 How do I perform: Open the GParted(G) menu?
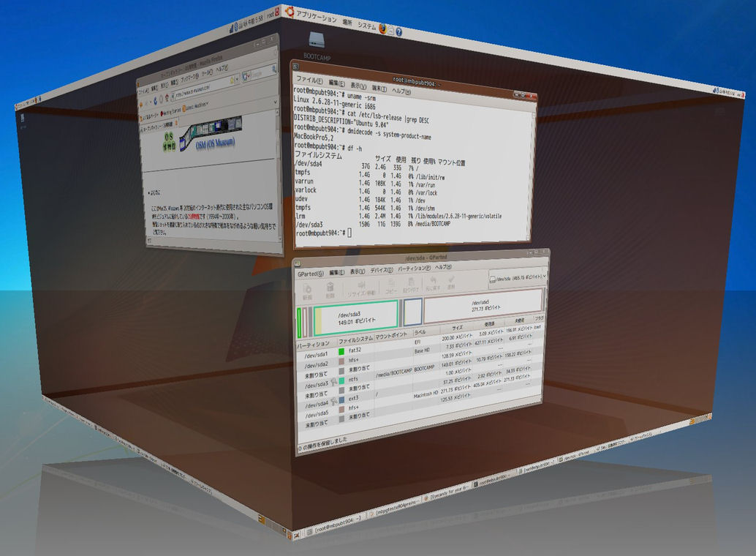click(x=311, y=274)
